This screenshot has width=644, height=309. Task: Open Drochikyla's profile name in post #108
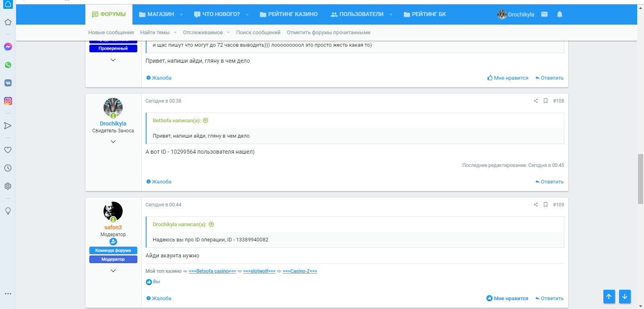(113, 124)
